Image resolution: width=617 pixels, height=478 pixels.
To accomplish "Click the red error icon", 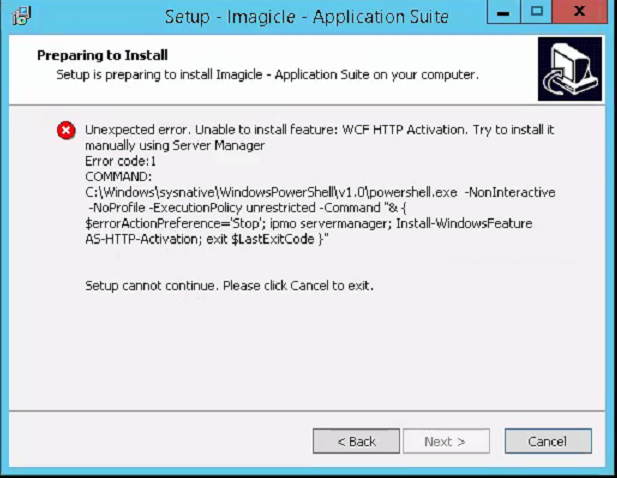I will tap(65, 130).
